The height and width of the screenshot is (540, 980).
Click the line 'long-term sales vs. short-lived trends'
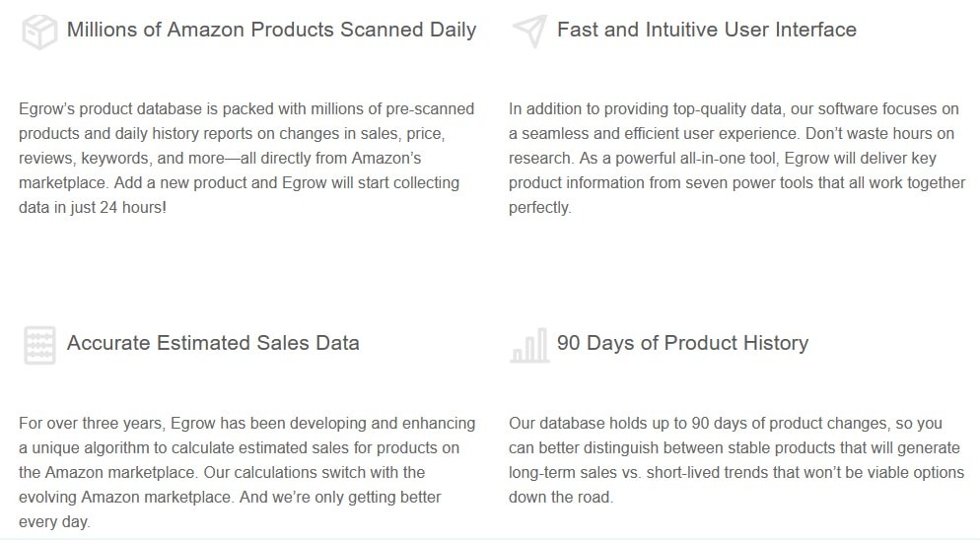736,473
